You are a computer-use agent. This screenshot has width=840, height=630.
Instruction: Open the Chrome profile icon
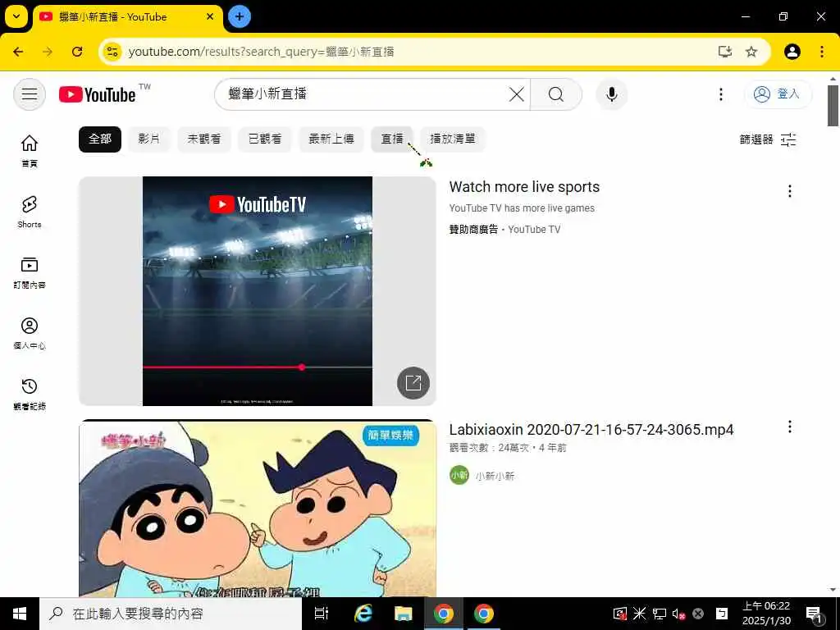(792, 52)
